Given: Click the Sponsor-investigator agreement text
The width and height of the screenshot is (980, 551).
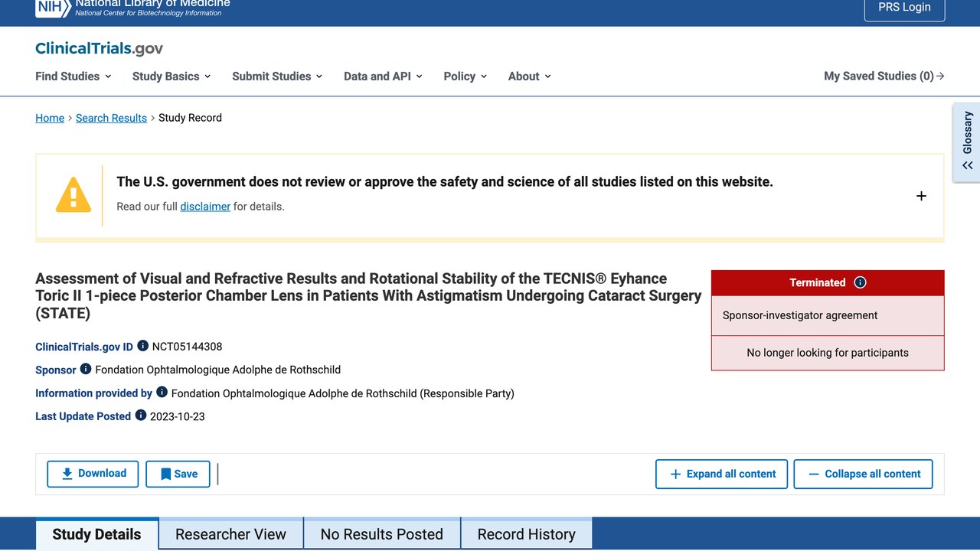Looking at the screenshot, I should click(x=800, y=315).
